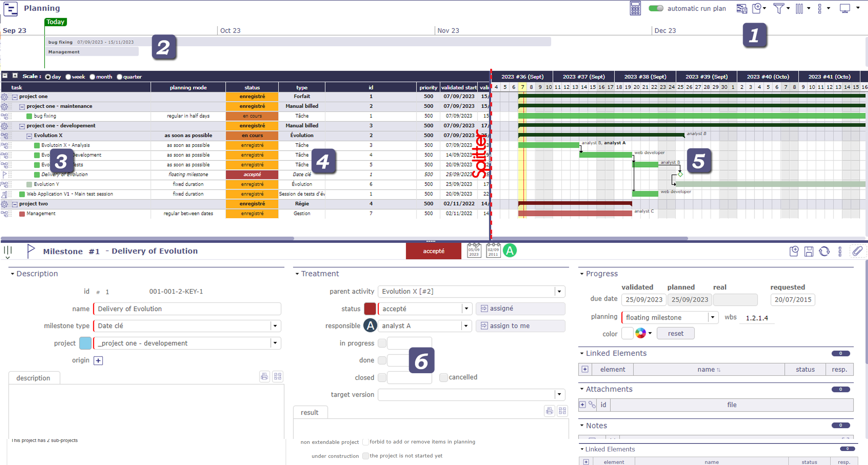Click the 02/09 2011 calendar icon
Viewport: 868px width, 465px height.
click(493, 250)
